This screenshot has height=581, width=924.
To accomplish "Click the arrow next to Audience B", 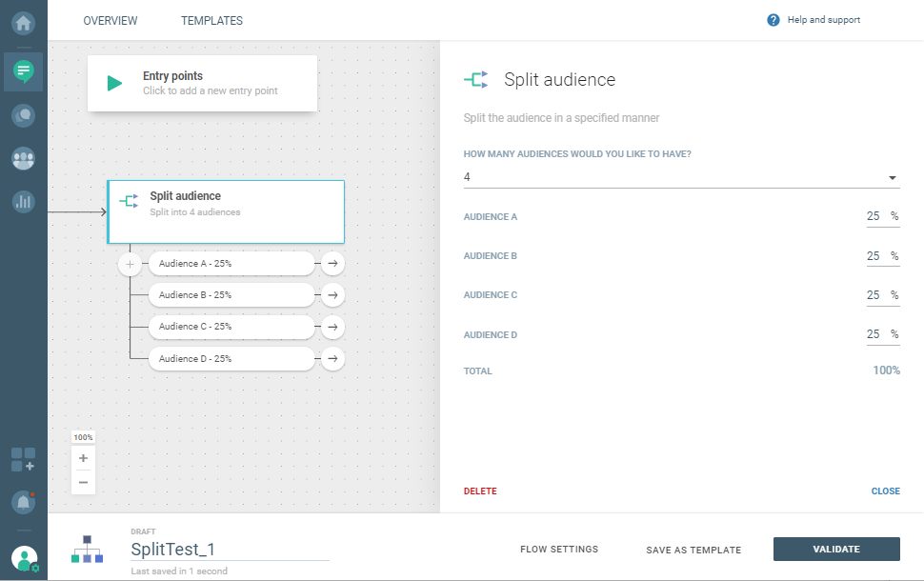I will pos(331,295).
